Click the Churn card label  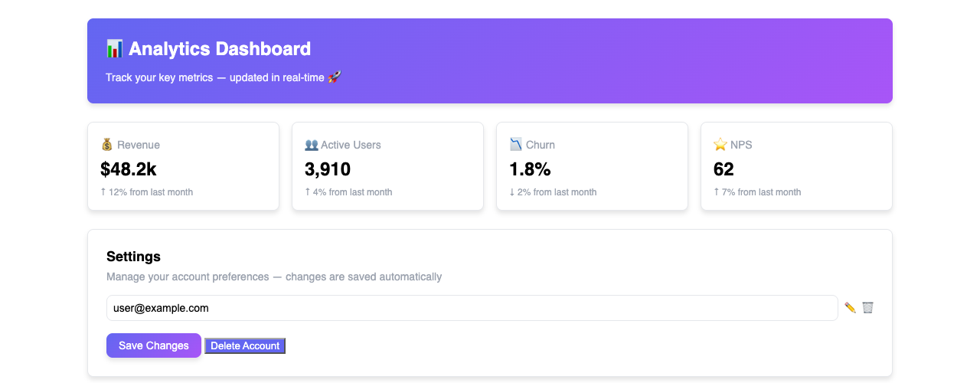(x=541, y=145)
